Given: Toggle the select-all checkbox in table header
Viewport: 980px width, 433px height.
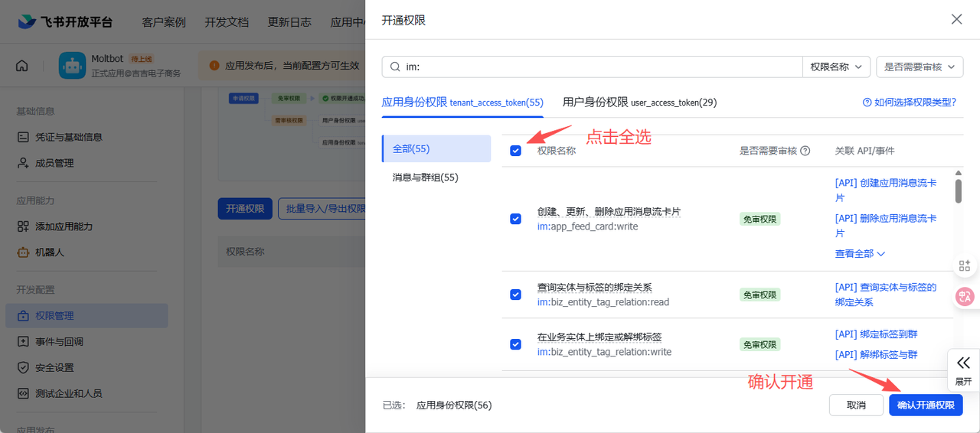Looking at the screenshot, I should [x=515, y=151].
